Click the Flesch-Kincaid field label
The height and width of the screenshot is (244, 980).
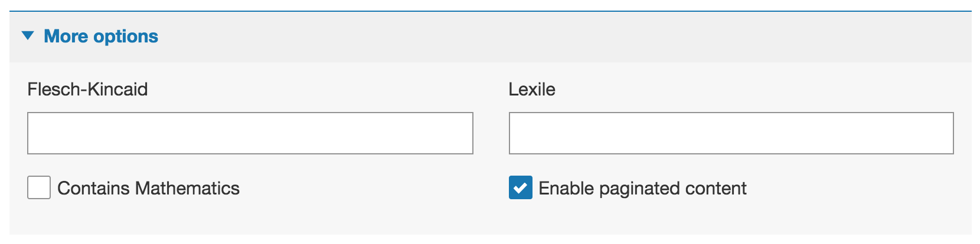click(87, 90)
